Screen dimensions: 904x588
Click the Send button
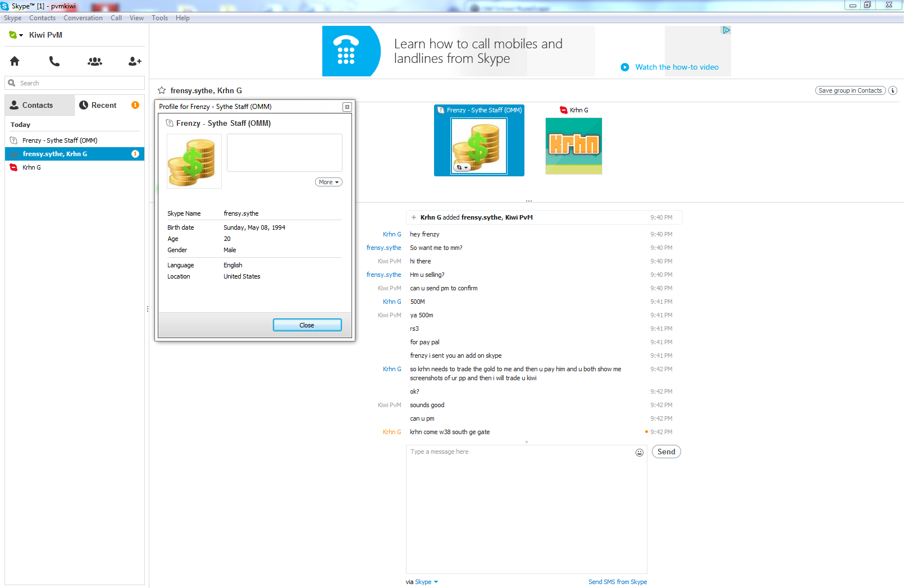(666, 452)
